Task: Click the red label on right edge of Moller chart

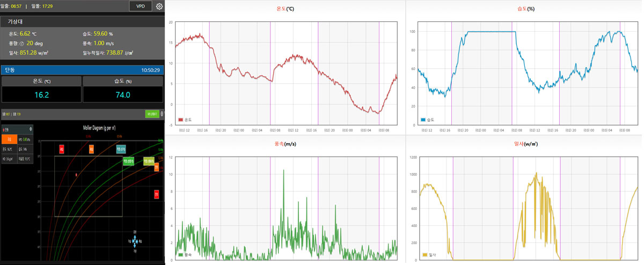Action: click(x=157, y=194)
